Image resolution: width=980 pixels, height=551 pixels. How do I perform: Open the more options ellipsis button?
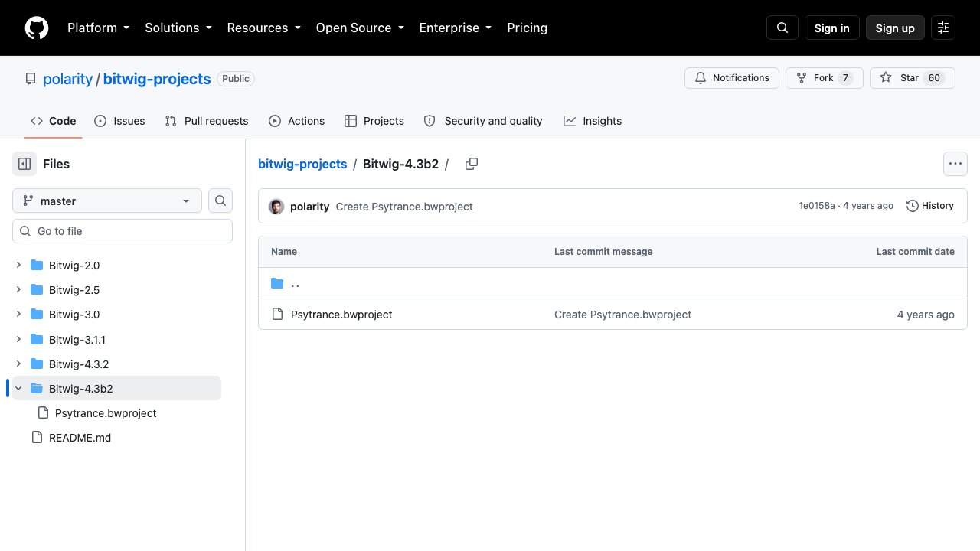click(955, 164)
